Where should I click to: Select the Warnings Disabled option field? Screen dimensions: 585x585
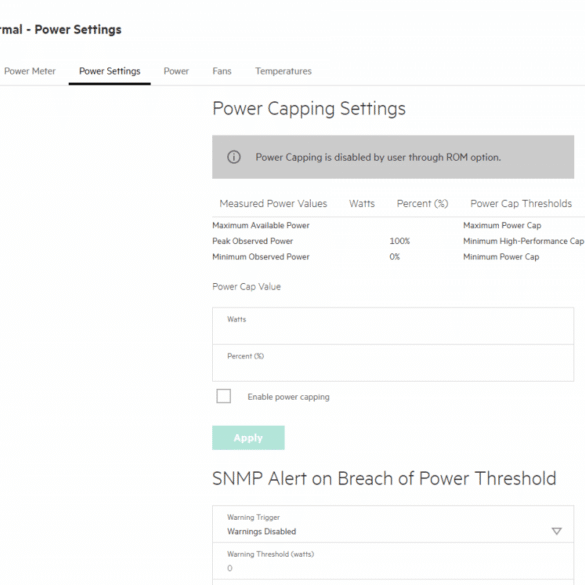pyautogui.click(x=393, y=524)
